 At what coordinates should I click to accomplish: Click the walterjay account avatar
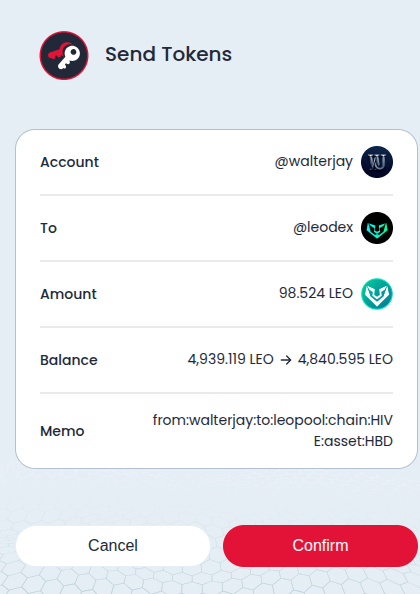pyautogui.click(x=377, y=162)
